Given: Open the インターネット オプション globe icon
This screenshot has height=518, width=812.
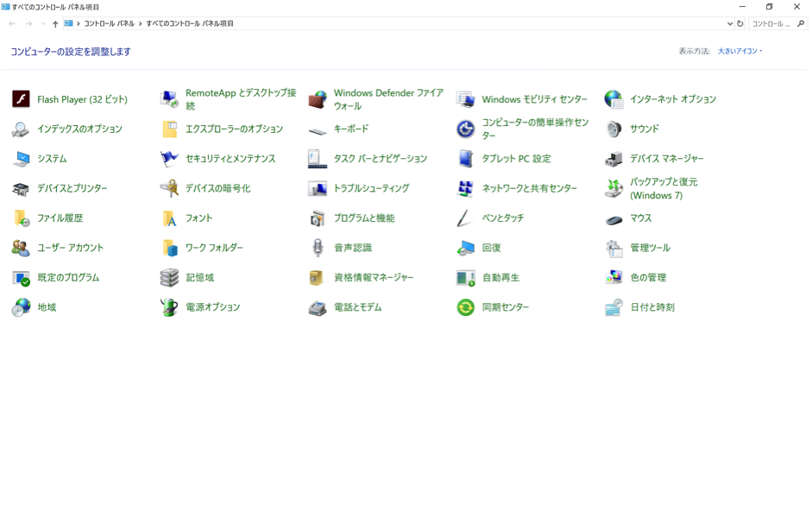Looking at the screenshot, I should point(614,99).
